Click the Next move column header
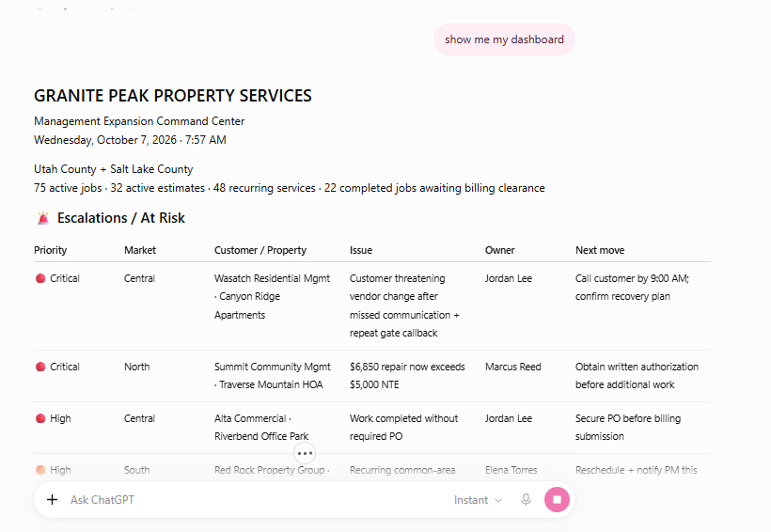Viewport: 771px width, 532px height. point(600,250)
